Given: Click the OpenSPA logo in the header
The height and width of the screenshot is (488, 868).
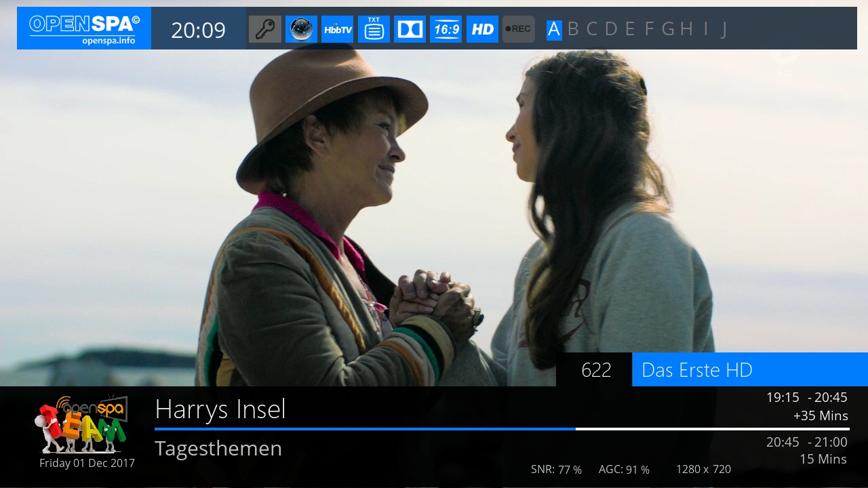Looking at the screenshot, I should coord(84,28).
